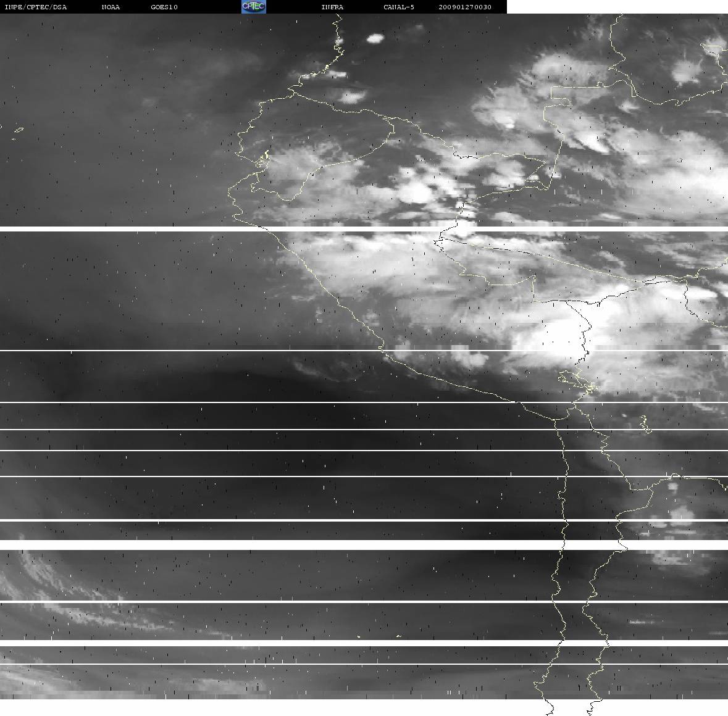Image resolution: width=728 pixels, height=716 pixels.
Task: Click the GOES10 satellite label
Action: click(x=164, y=7)
